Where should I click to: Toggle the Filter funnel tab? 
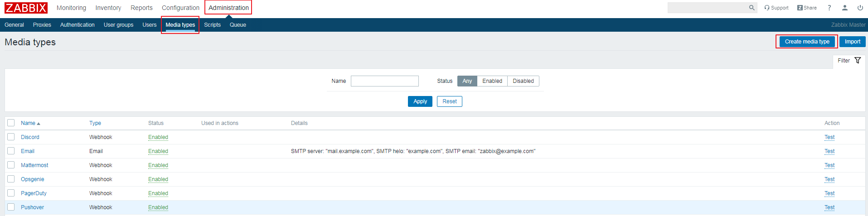[849, 61]
